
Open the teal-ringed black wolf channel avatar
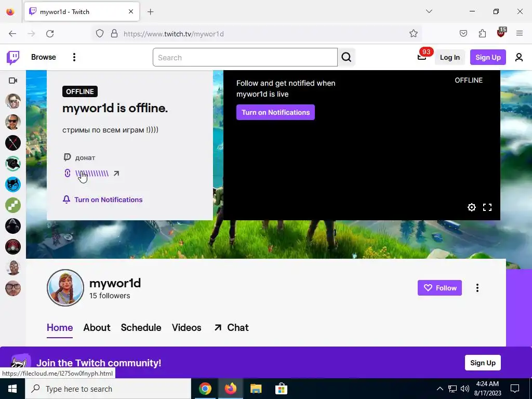[x=13, y=164]
